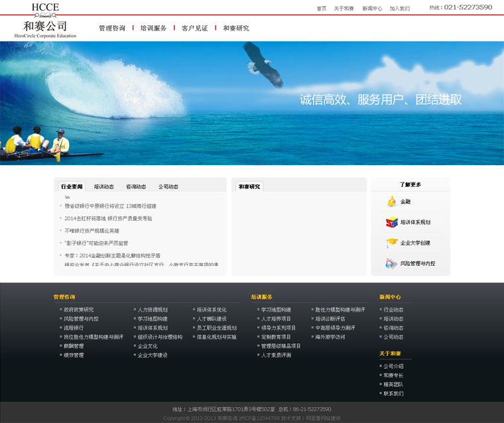Open footer link 政府政策研究
The width and height of the screenshot is (504, 423).
point(78,310)
